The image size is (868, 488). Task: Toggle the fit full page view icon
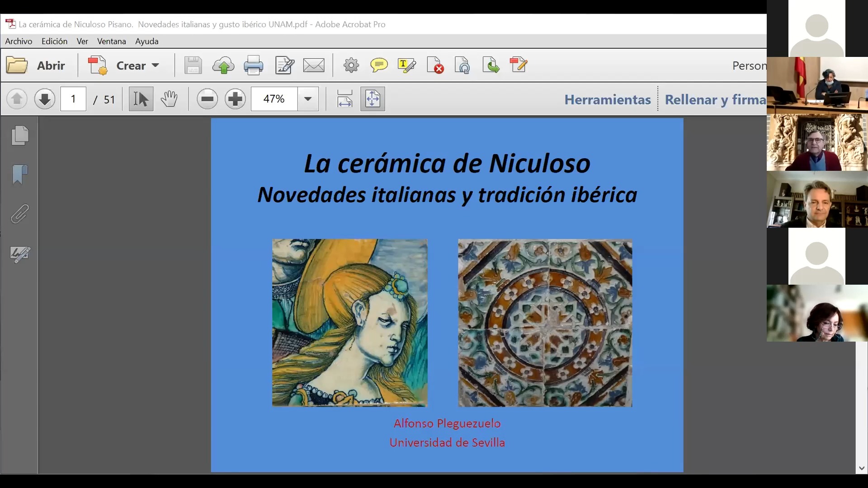pyautogui.click(x=373, y=99)
